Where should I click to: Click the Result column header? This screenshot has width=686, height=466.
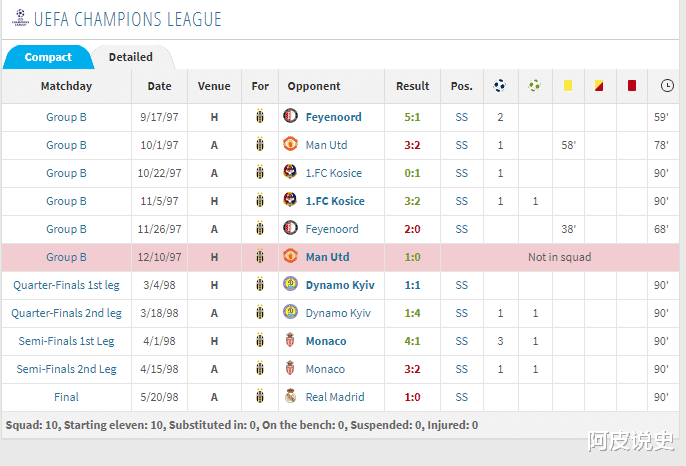412,86
